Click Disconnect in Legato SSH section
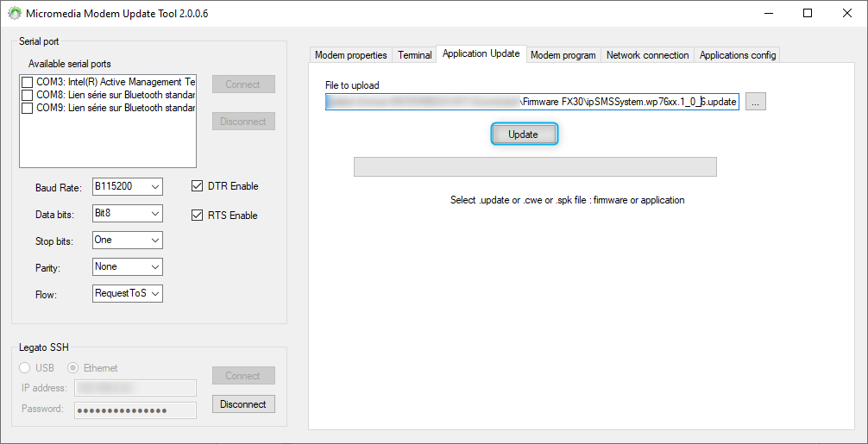 coord(243,404)
